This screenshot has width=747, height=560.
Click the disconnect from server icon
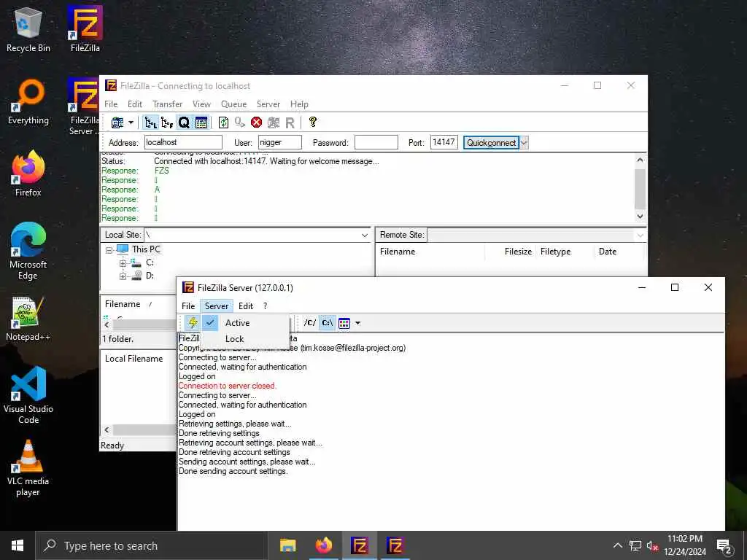273,122
